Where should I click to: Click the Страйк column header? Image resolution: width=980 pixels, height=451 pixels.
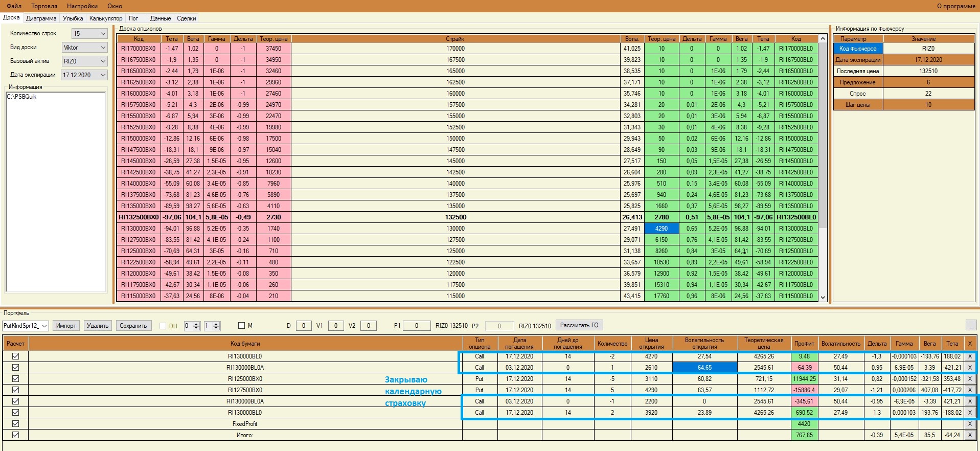pos(455,39)
